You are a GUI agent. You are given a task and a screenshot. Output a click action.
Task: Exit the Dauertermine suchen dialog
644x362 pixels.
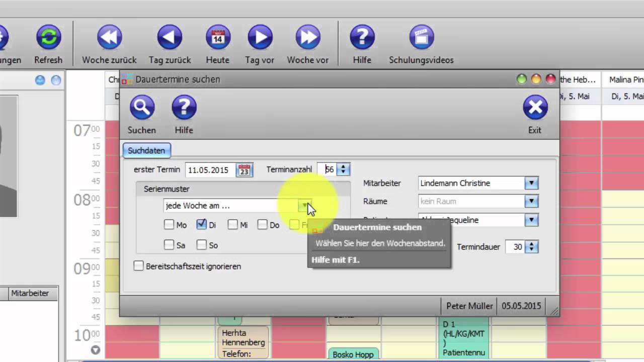(535, 108)
